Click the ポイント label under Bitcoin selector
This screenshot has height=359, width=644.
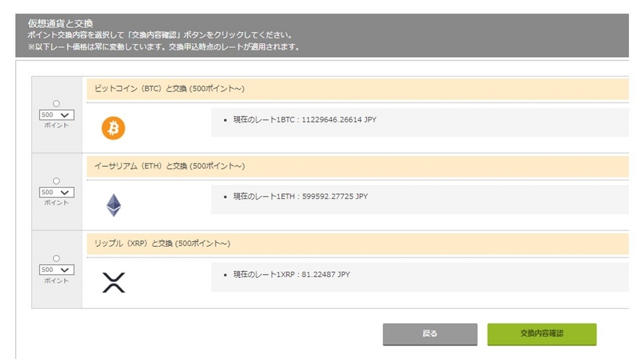click(56, 123)
